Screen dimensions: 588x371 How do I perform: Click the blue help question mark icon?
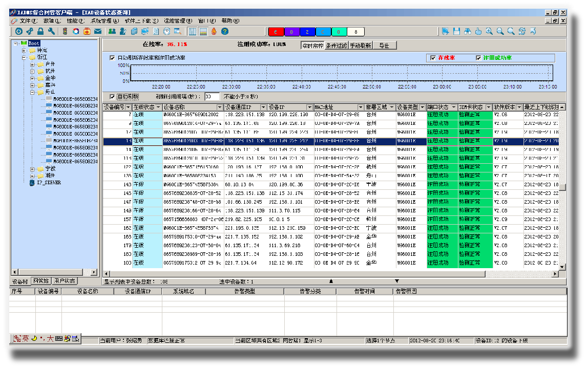coord(225,32)
